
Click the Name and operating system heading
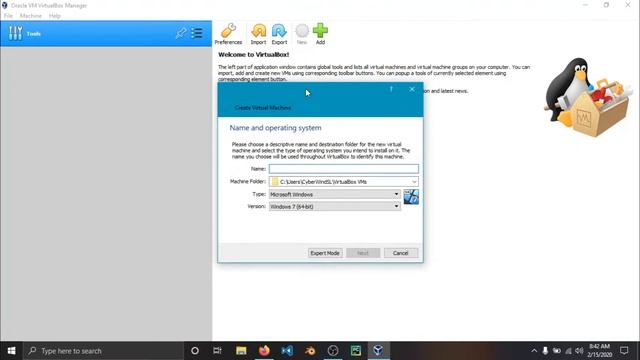(276, 128)
